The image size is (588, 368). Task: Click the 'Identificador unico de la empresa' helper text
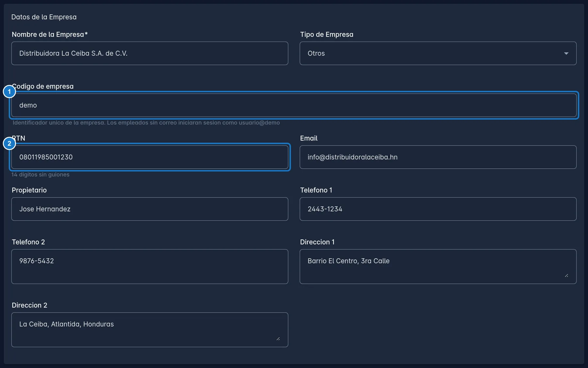[146, 123]
